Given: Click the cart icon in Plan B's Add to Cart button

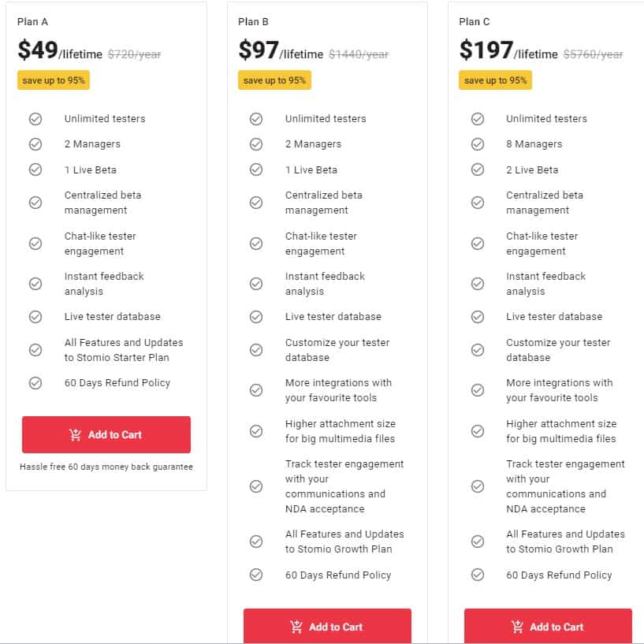Looking at the screenshot, I should 297,627.
